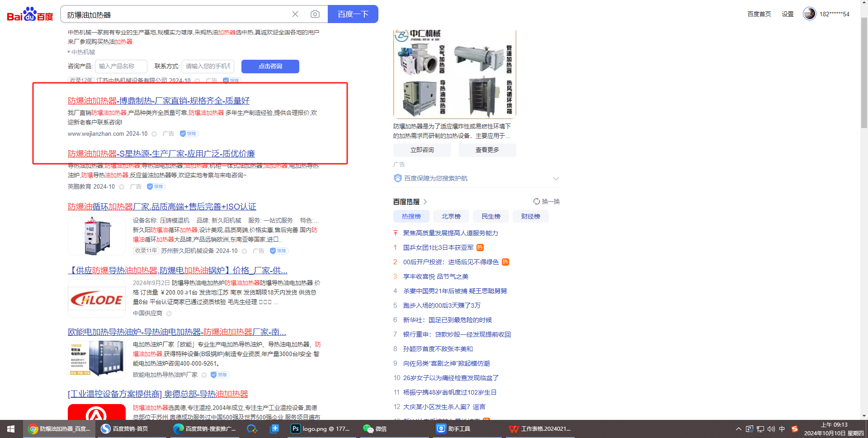868x438 pixels.
Task: Select the 民生榜 tab
Action: [491, 216]
